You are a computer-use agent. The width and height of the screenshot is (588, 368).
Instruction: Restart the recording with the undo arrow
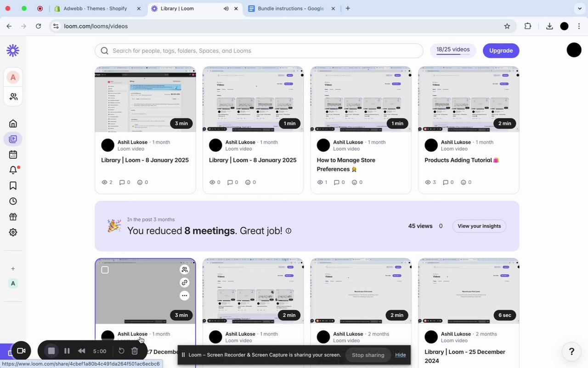tap(121, 351)
